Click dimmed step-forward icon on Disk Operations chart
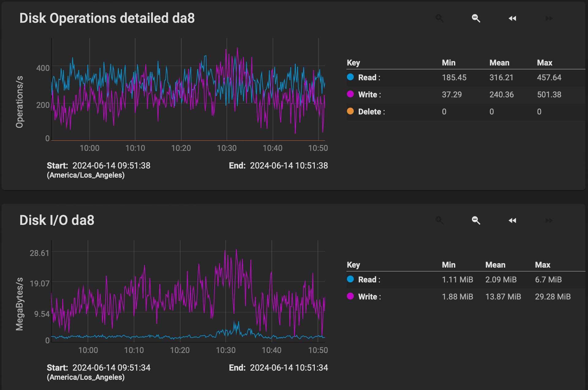The height and width of the screenshot is (390, 588). pos(549,18)
